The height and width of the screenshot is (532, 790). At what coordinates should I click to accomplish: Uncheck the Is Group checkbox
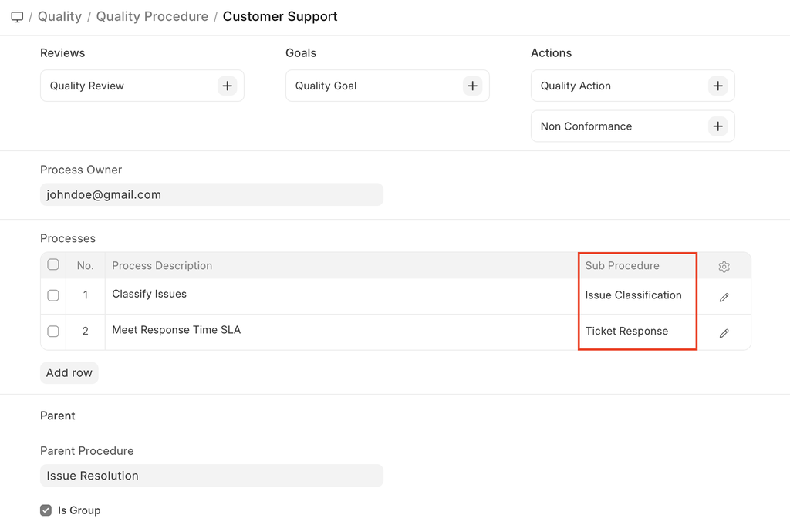click(46, 510)
